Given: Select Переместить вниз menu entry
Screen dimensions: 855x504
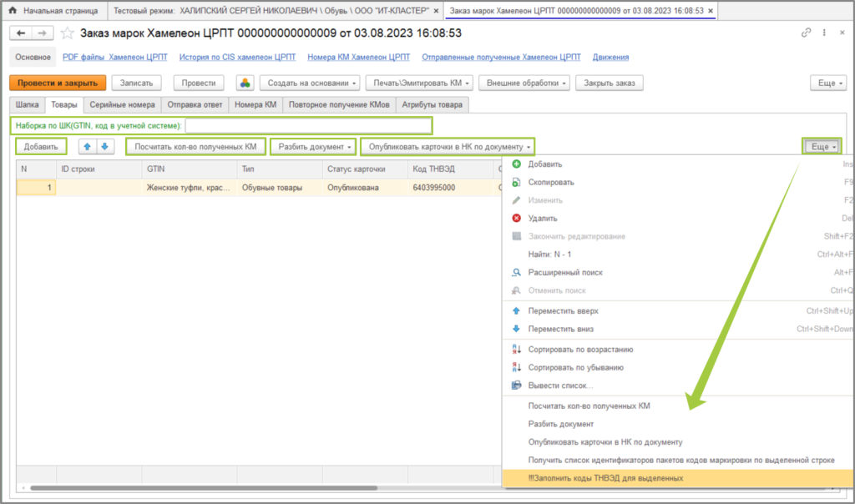Looking at the screenshot, I should (678, 329).
